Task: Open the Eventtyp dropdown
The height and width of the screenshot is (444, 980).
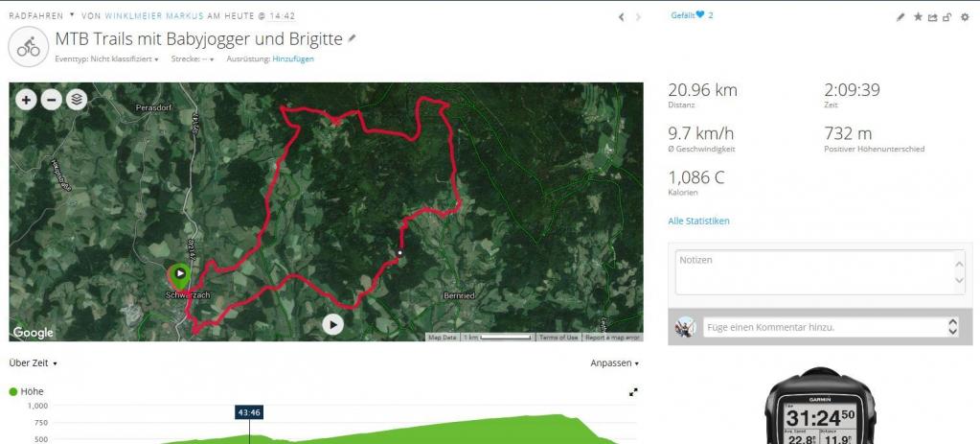Action: 124,58
